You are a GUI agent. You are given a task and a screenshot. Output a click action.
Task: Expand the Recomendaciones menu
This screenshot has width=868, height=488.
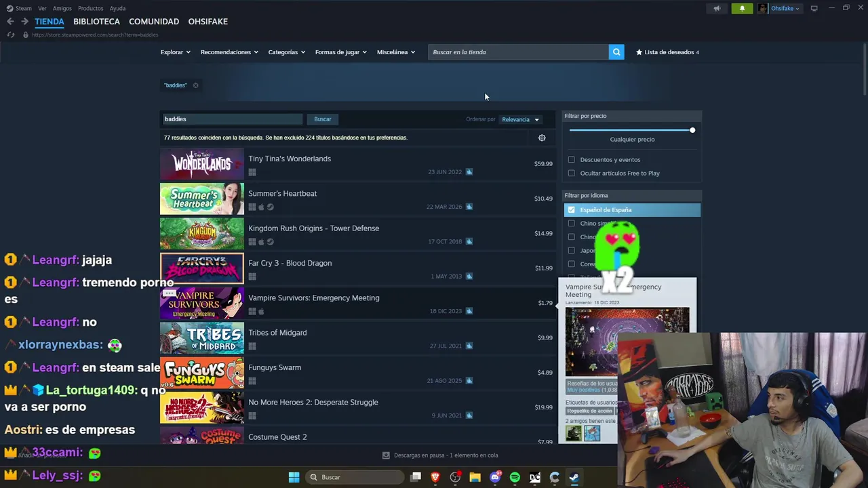229,52
